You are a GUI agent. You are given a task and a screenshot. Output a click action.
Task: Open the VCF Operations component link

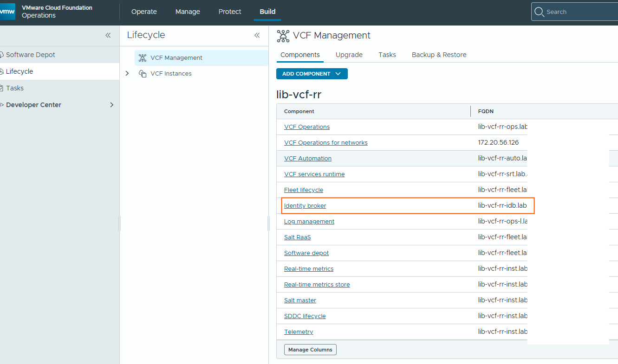click(x=307, y=127)
